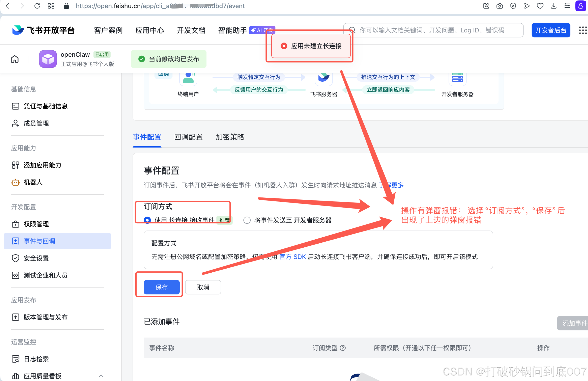Select 将事件发送至开发者服务器 radio option
This screenshot has height=381, width=588.
tap(247, 220)
